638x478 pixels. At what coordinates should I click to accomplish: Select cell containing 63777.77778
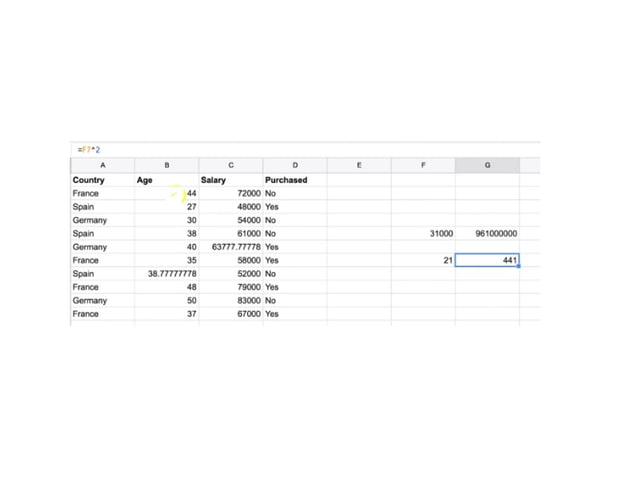[x=230, y=246]
